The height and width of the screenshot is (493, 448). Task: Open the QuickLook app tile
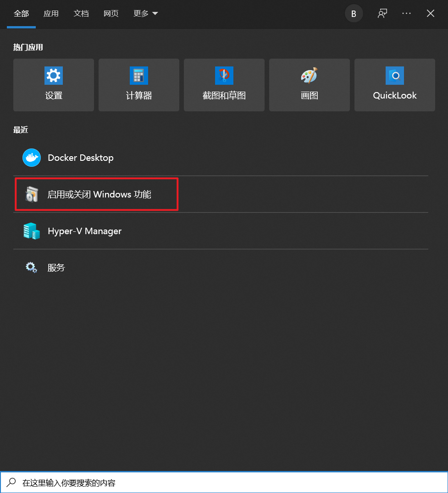point(394,85)
